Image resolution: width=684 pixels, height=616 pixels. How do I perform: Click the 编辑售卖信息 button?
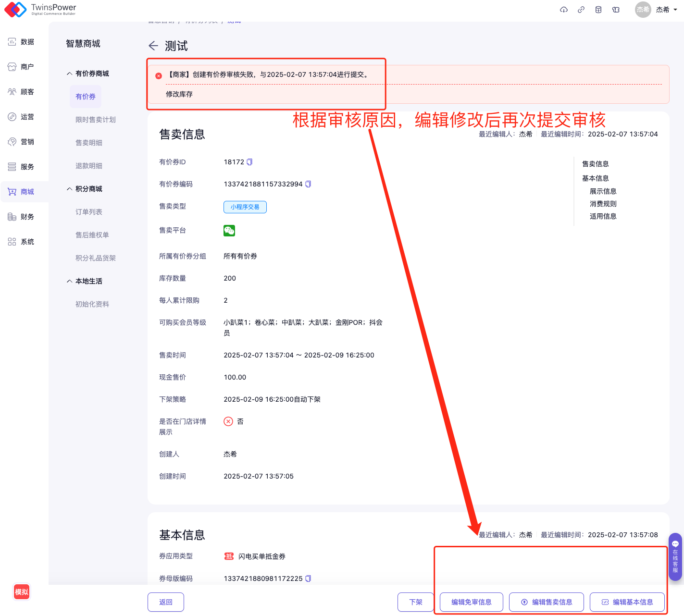[x=547, y=602]
